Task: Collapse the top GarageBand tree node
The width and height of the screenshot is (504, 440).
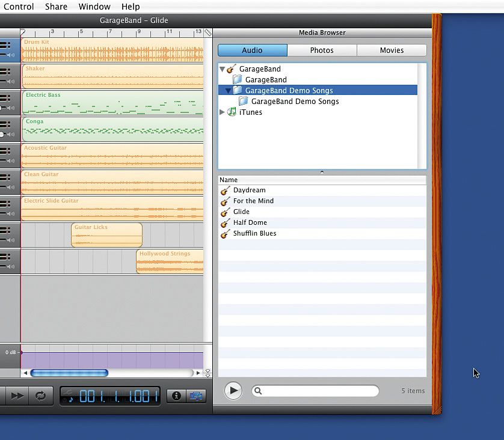Action: pos(222,69)
